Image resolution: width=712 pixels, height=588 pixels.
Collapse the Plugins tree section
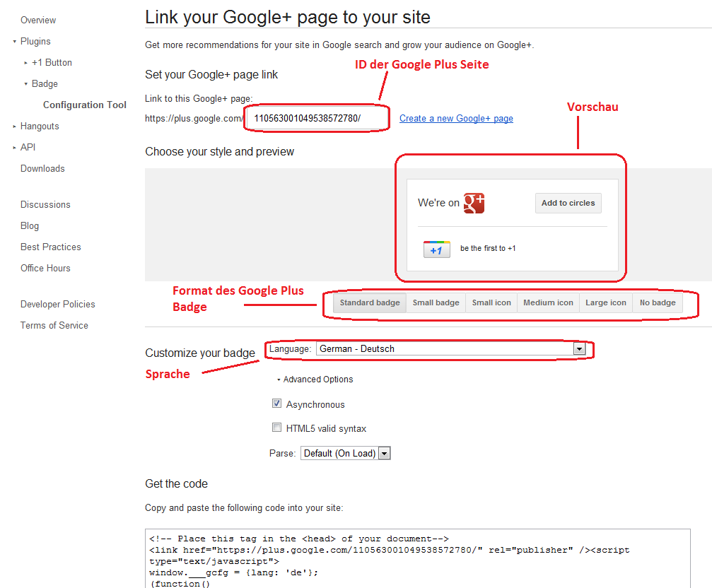15,41
